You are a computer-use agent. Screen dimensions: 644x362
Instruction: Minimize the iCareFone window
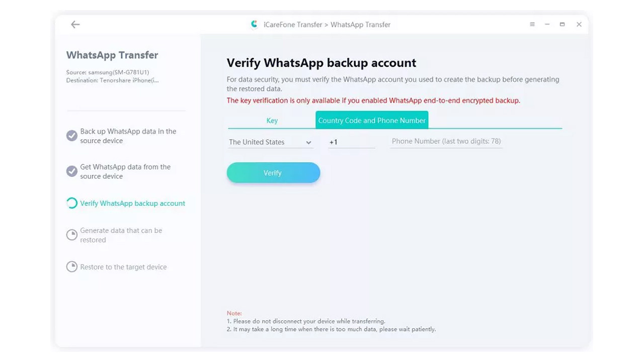(547, 24)
